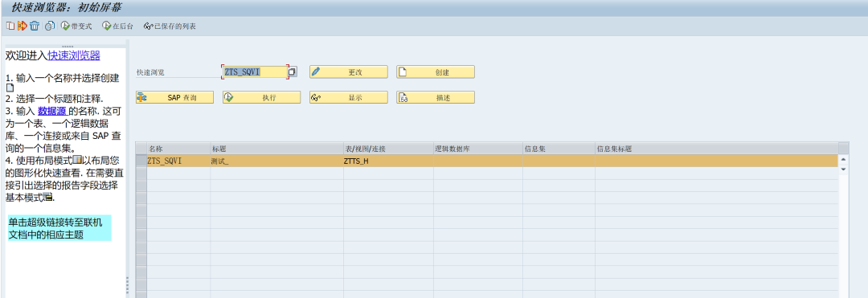Open saved lists (已保存的列表)
Viewport: 868px width, 298px height.
(x=170, y=26)
